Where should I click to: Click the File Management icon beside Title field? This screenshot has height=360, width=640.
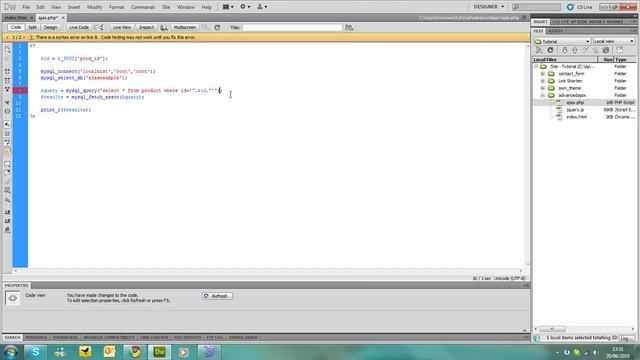click(x=349, y=27)
